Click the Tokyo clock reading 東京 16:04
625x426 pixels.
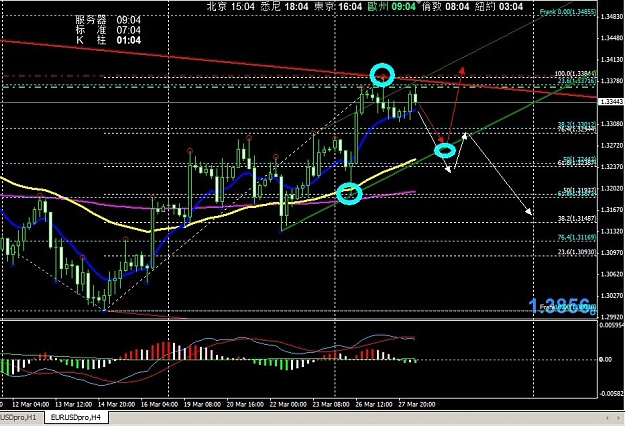click(x=338, y=6)
